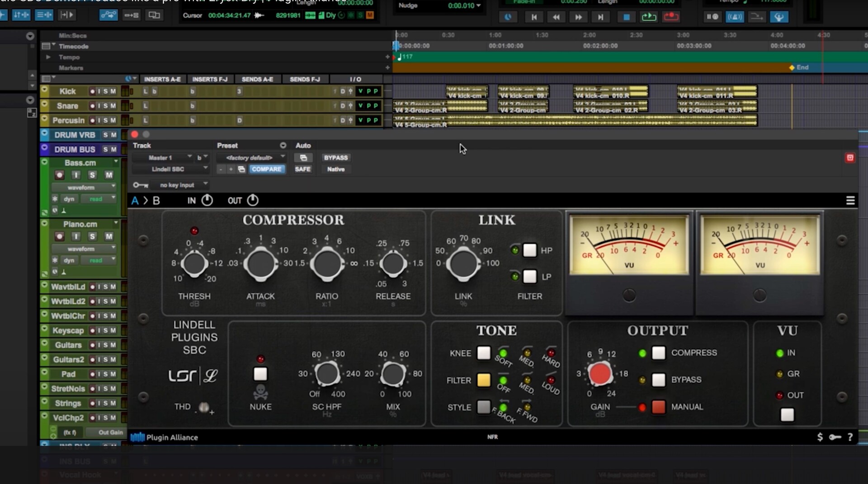Click the SENDS F-J column header
Screen dimensions: 868x484
305,79
